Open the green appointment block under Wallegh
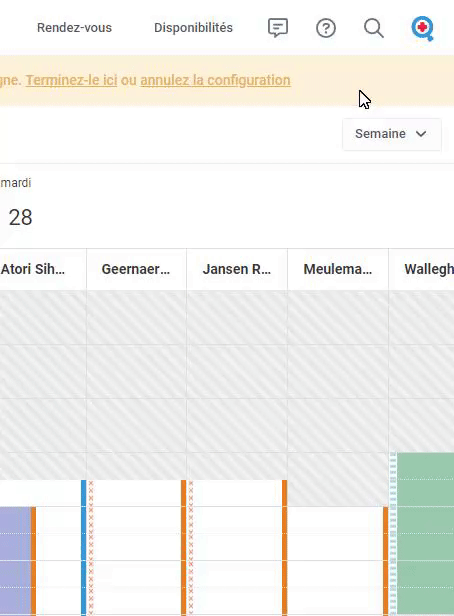This screenshot has width=454, height=616. pos(425,534)
